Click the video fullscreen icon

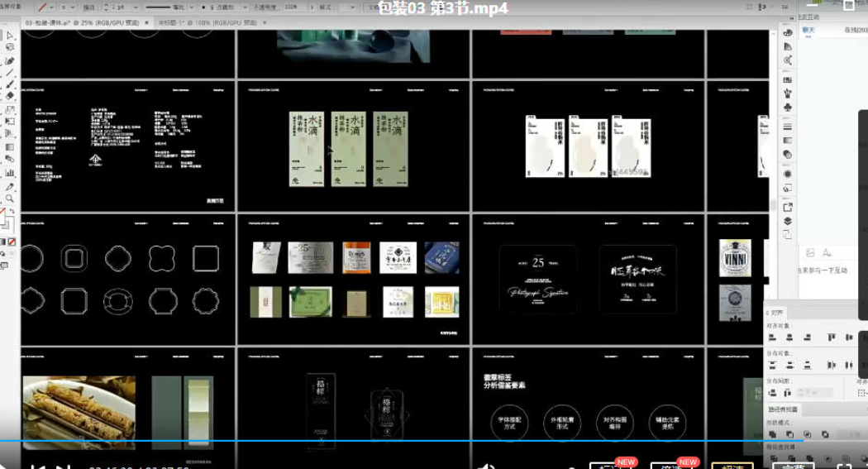point(843,467)
